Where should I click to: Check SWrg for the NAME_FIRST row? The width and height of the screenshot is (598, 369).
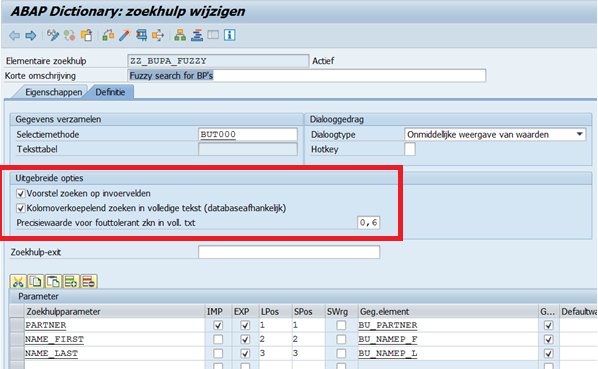coord(341,339)
